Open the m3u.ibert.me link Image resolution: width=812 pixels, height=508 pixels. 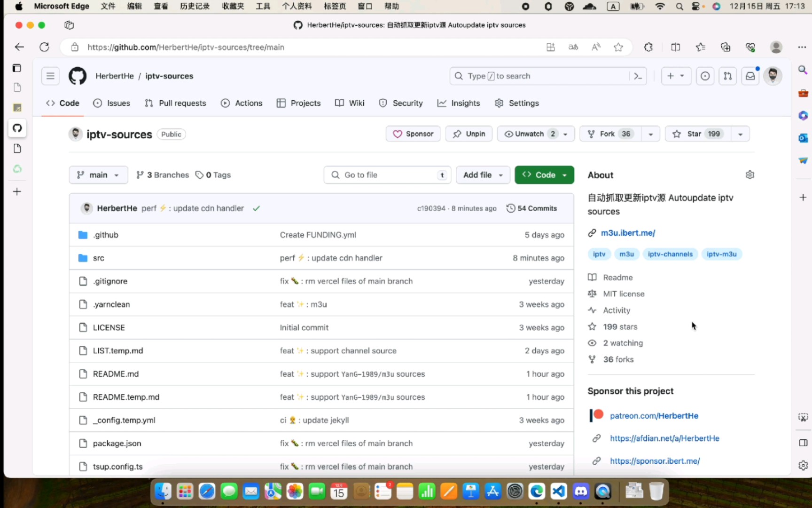coord(628,233)
